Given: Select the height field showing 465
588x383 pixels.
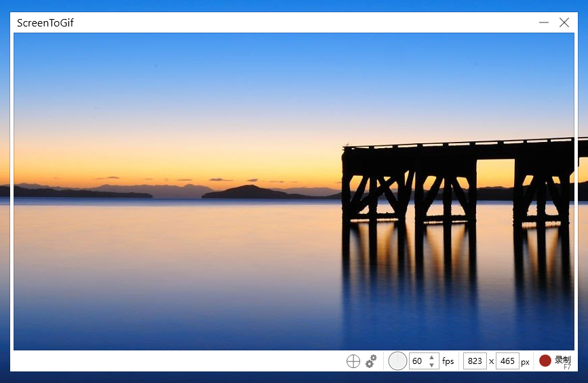Looking at the screenshot, I should [507, 361].
